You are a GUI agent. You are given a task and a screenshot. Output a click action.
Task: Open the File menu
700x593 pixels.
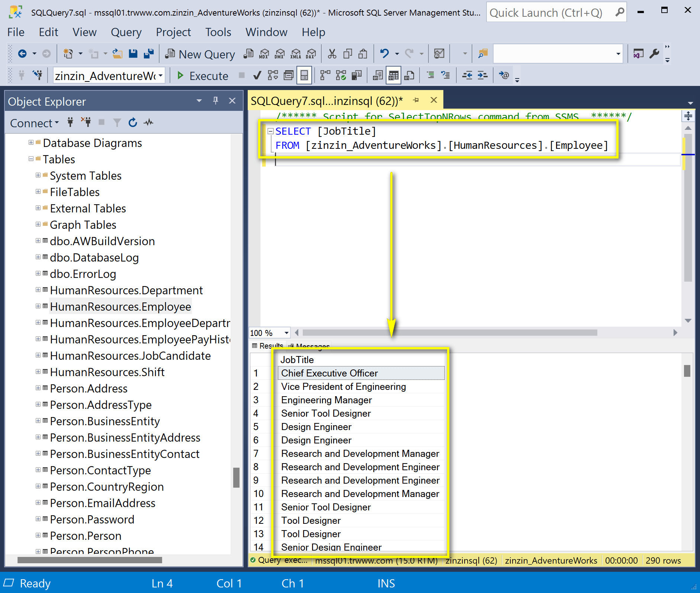16,32
